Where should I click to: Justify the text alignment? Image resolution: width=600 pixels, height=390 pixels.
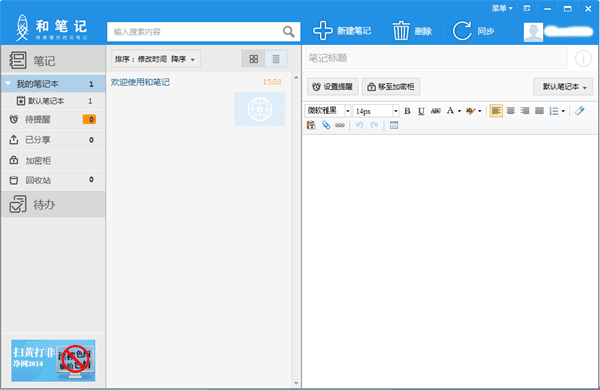539,111
